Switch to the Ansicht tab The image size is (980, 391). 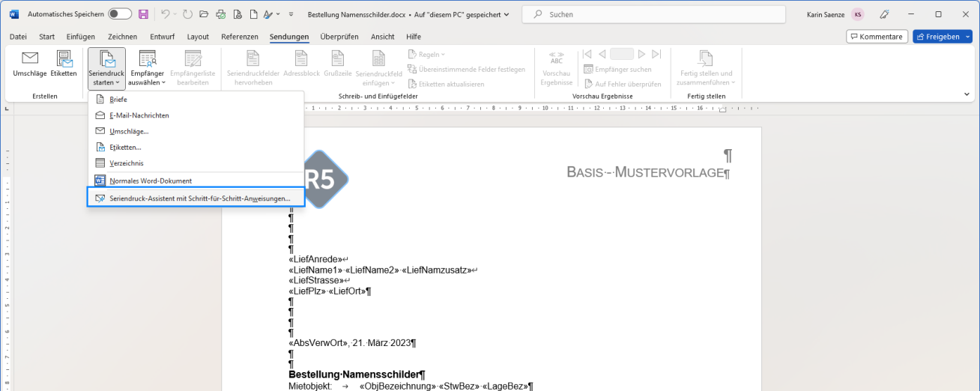click(x=383, y=37)
